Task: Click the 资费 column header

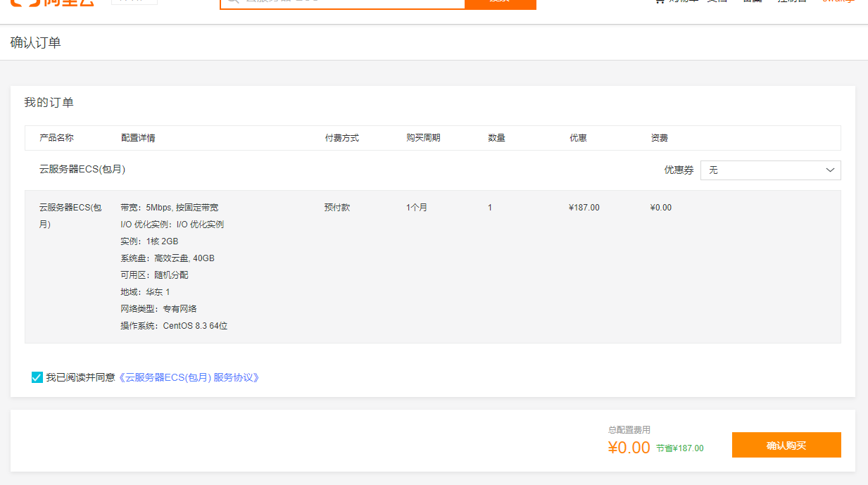Action: (x=660, y=138)
